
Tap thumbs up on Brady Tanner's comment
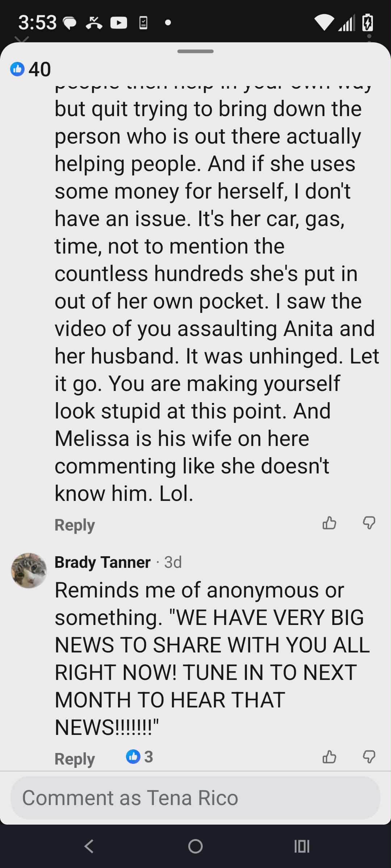(329, 757)
